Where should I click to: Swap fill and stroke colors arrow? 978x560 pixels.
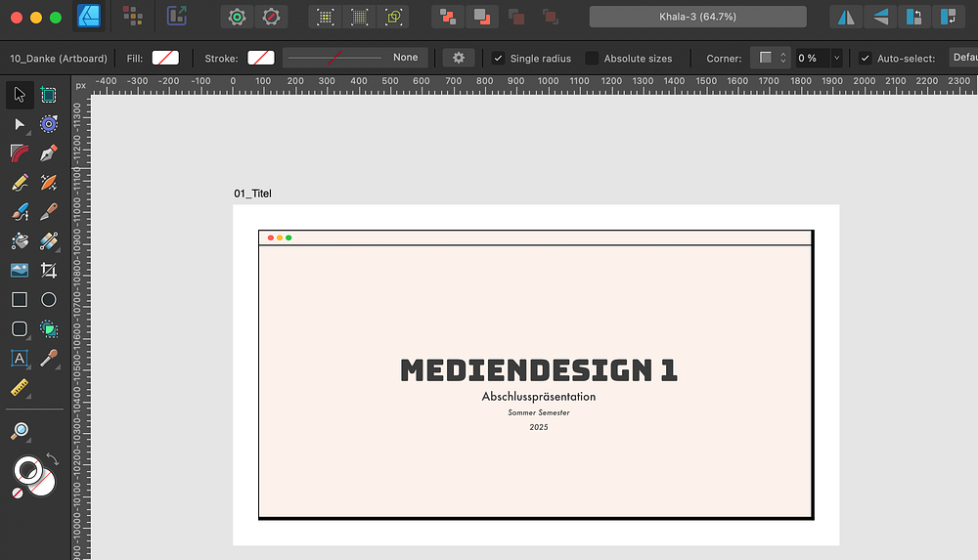pyautogui.click(x=53, y=459)
